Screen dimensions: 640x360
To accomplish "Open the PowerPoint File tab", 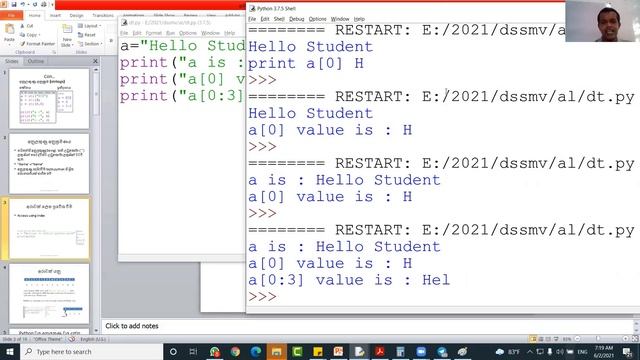I will pyautogui.click(x=11, y=16).
